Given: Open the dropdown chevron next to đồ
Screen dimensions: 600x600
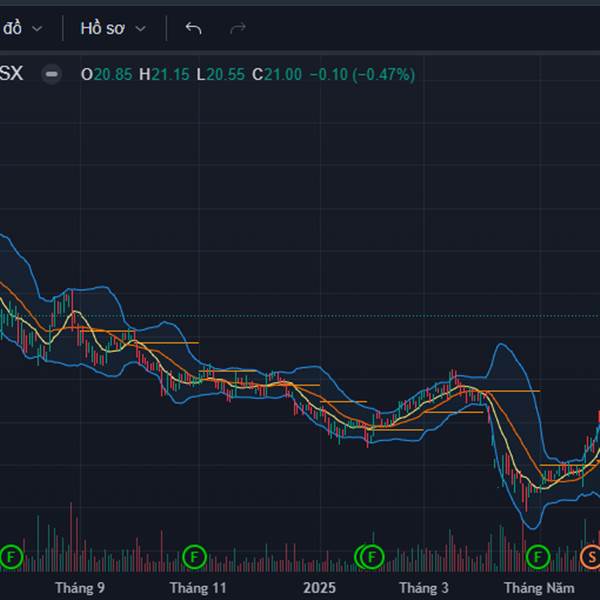Looking at the screenshot, I should coord(37,28).
